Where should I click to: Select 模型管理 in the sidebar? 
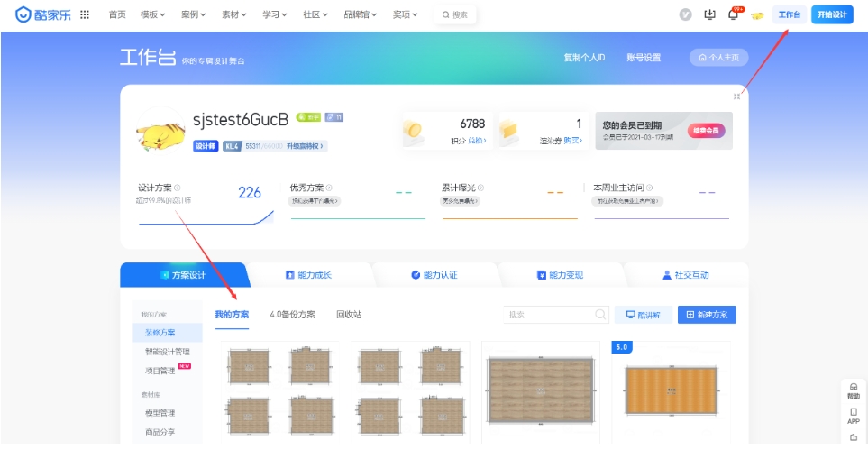point(160,413)
